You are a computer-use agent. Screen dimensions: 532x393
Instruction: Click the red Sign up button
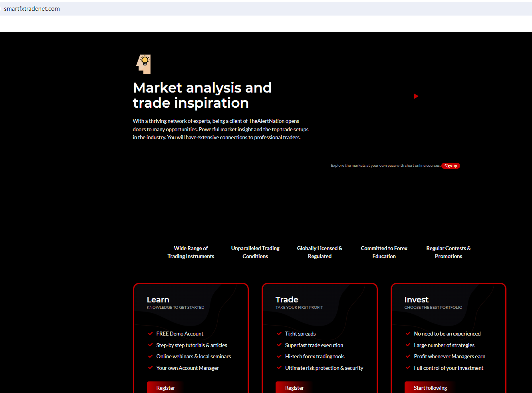[x=451, y=166]
